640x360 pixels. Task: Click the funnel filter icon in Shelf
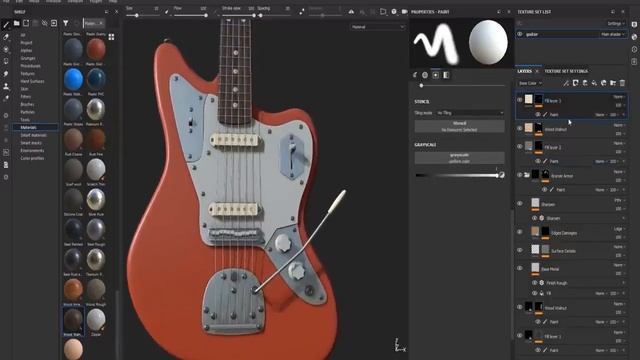66,23
